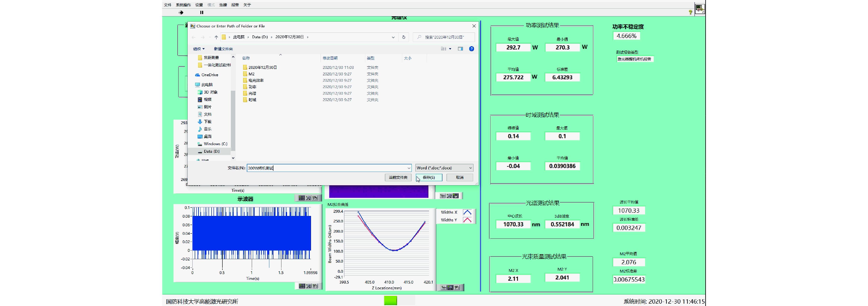Go up one folder level arrow
The width and height of the screenshot is (868, 306).
[216, 37]
